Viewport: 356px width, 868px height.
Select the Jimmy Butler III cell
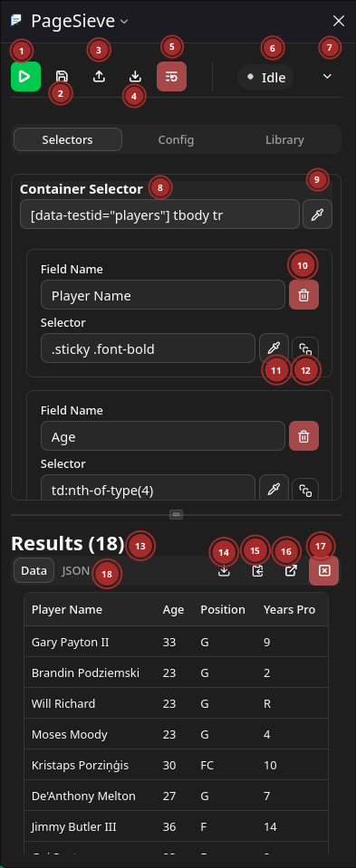tap(73, 827)
